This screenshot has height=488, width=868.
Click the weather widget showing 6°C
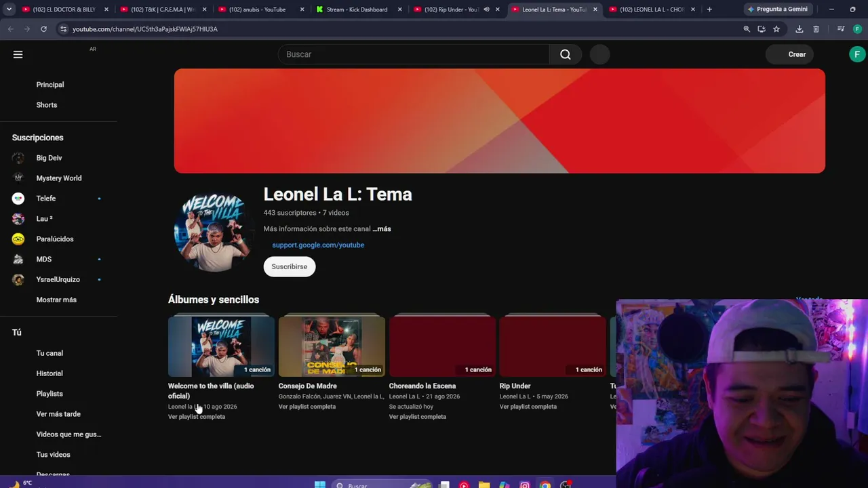(x=20, y=484)
